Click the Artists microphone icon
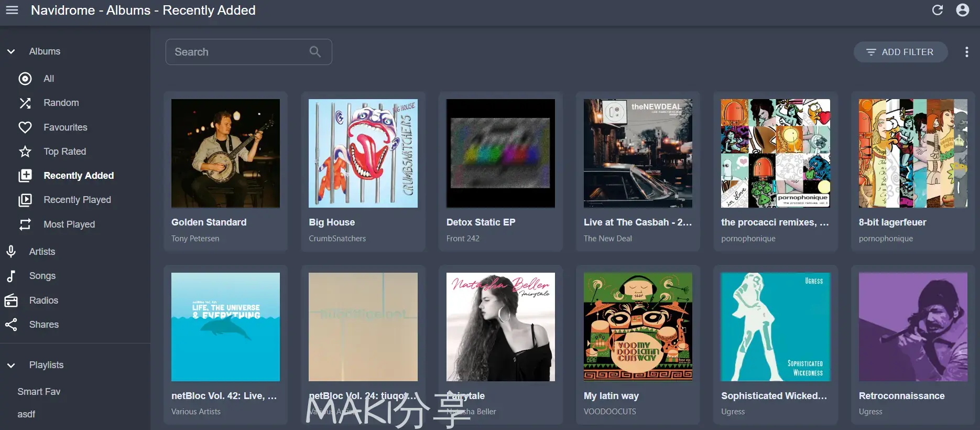 coord(11,252)
